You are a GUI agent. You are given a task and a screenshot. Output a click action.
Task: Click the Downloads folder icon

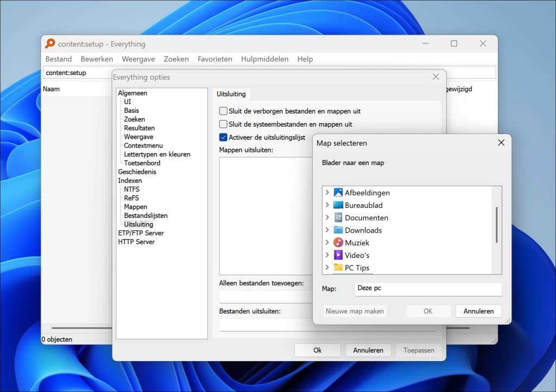pyautogui.click(x=338, y=230)
